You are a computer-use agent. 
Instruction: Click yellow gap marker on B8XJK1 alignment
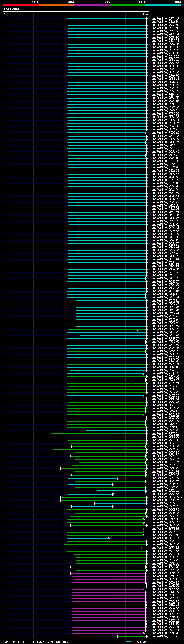[137, 330]
